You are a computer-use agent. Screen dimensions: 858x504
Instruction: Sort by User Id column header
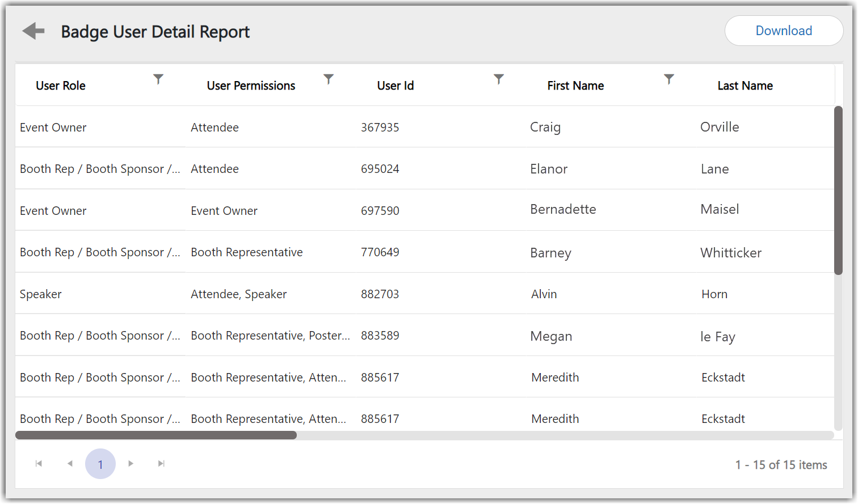[x=396, y=86]
